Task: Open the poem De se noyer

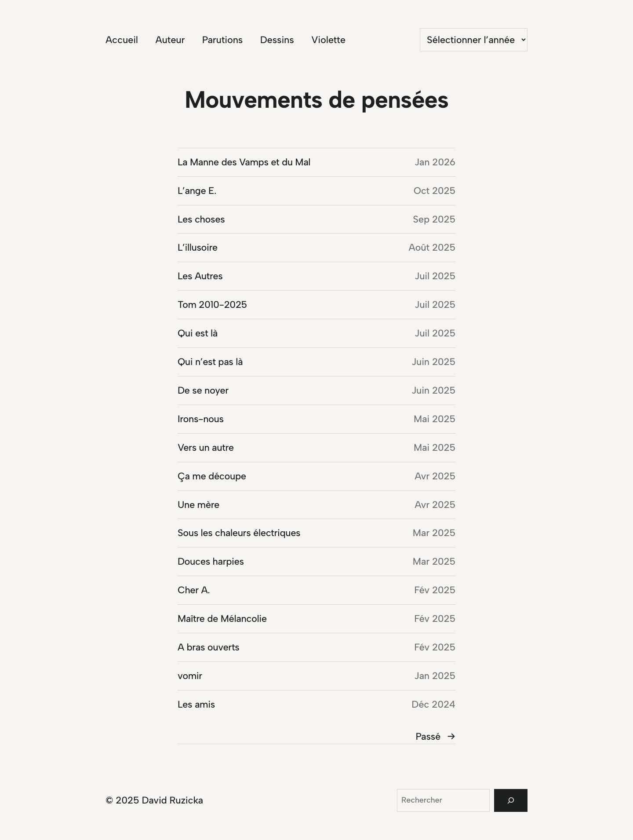Action: click(x=203, y=390)
